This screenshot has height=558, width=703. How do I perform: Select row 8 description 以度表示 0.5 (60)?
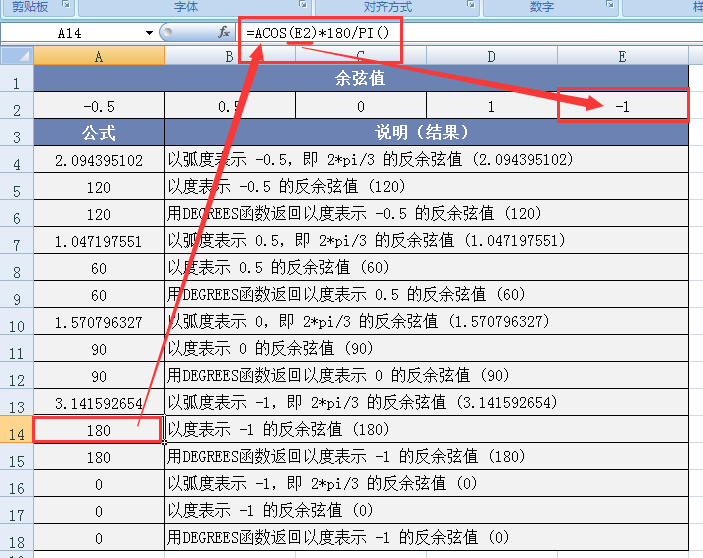click(426, 268)
